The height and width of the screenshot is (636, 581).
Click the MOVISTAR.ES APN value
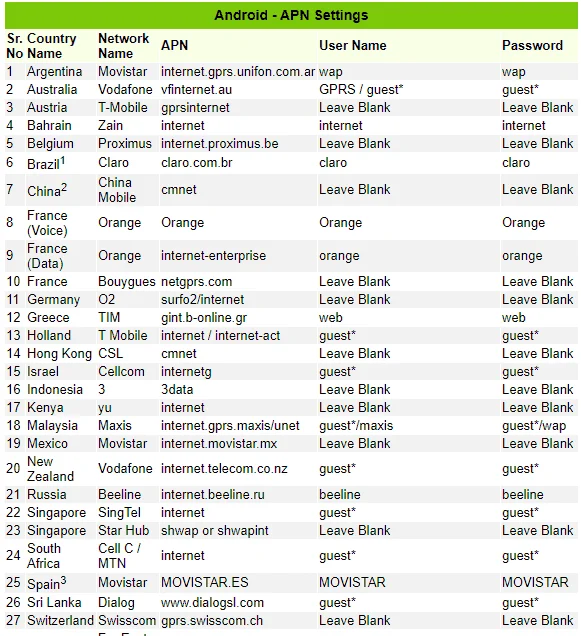pos(204,582)
